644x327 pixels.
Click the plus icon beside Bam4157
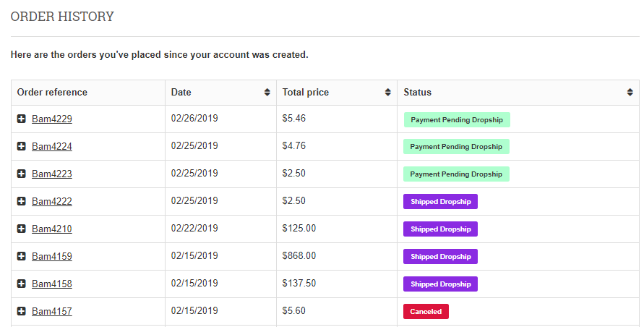pyautogui.click(x=22, y=311)
